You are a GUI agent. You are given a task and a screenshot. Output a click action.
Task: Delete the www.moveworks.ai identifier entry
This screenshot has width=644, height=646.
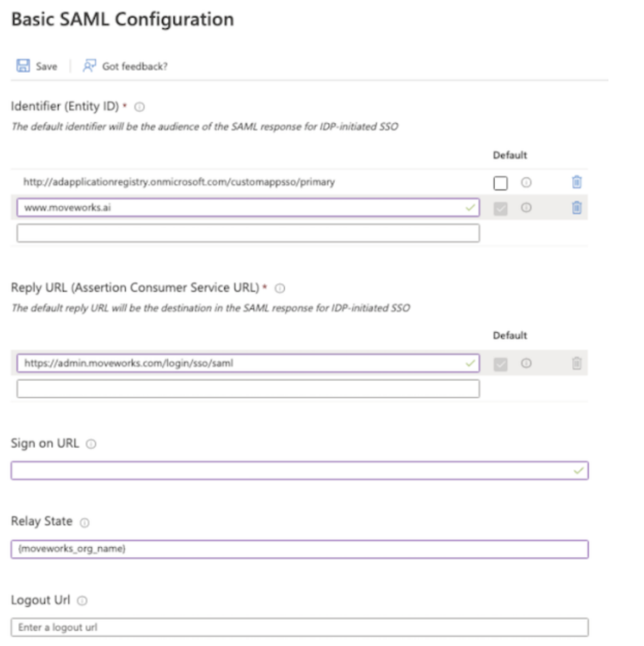coord(576,207)
